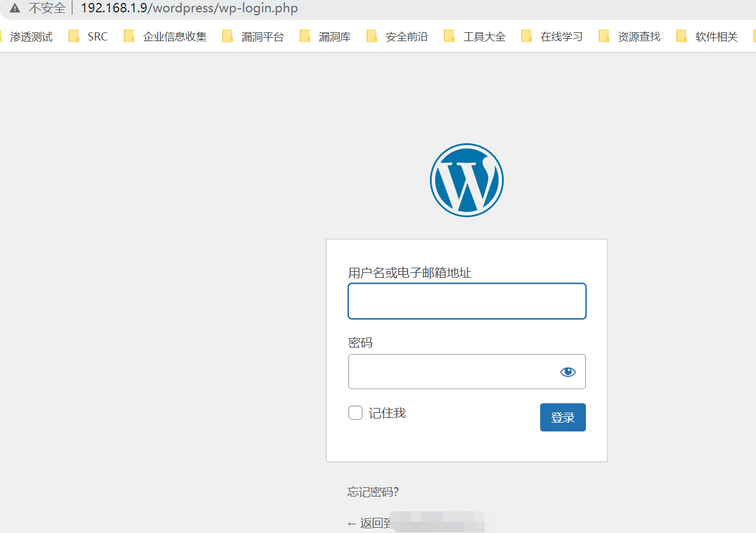Open the 漏洞平台 bookmark folder
The height and width of the screenshot is (533, 756).
coord(253,36)
